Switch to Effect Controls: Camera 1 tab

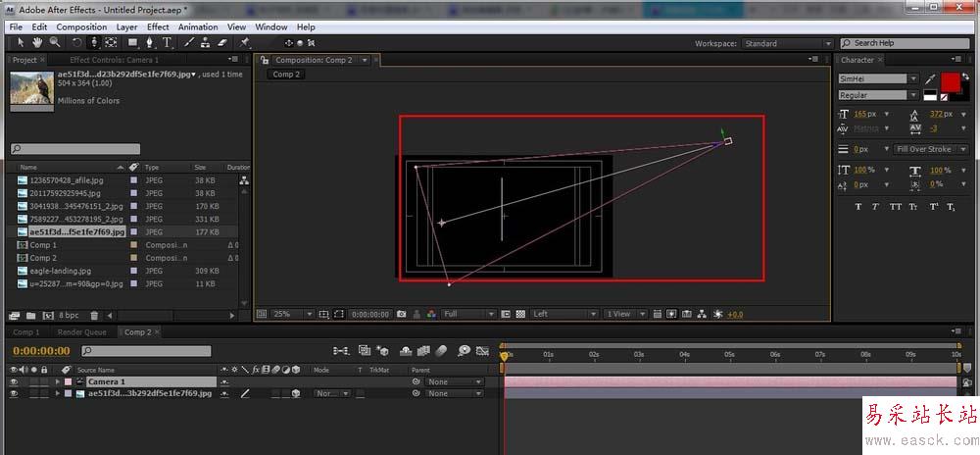pos(115,60)
